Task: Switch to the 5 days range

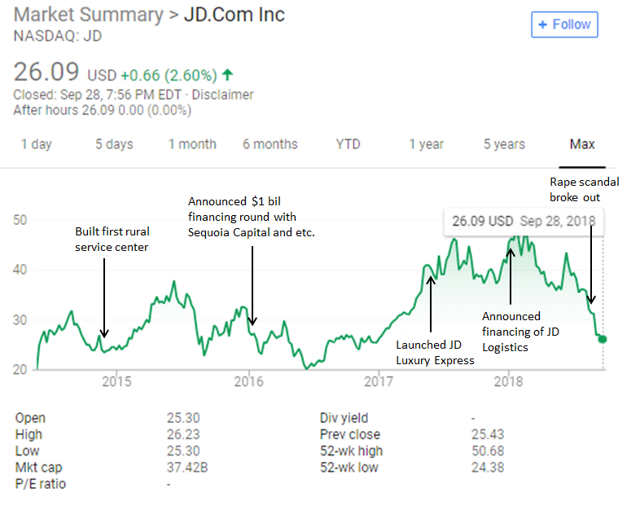Action: tap(114, 144)
